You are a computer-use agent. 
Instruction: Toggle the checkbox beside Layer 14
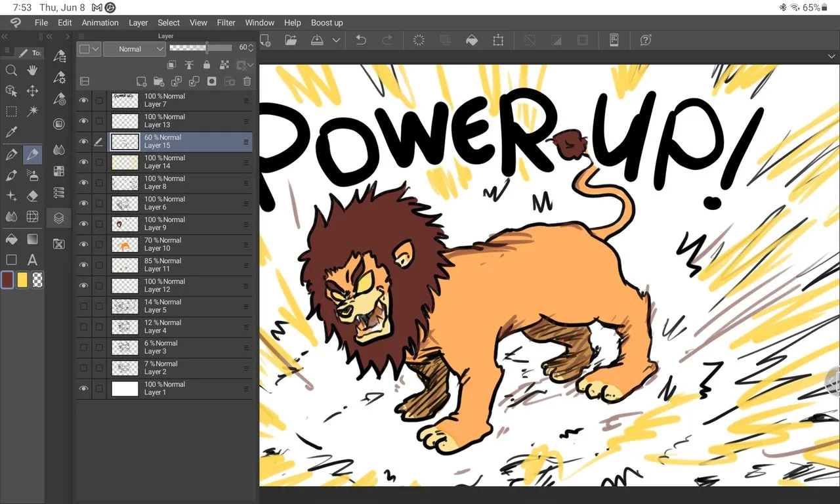(99, 162)
